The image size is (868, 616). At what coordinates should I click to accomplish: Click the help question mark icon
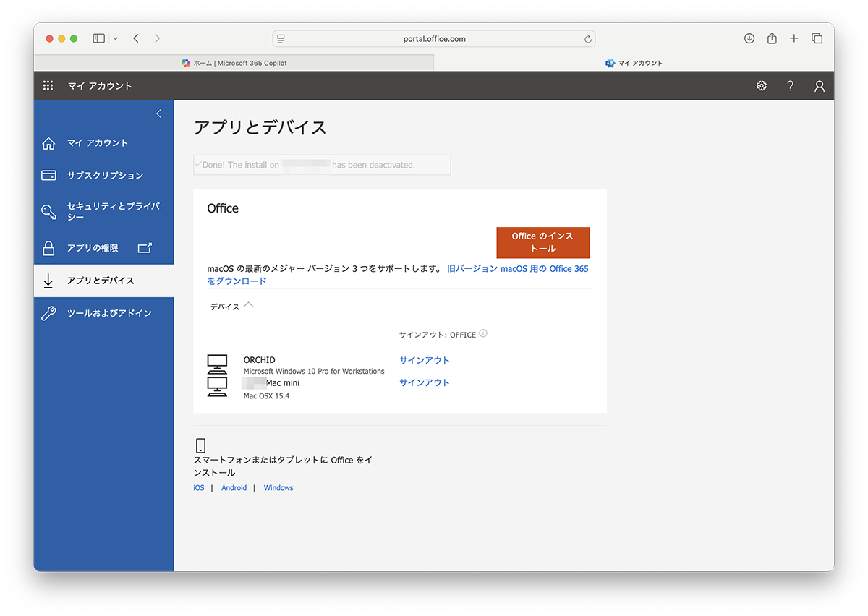pos(790,86)
